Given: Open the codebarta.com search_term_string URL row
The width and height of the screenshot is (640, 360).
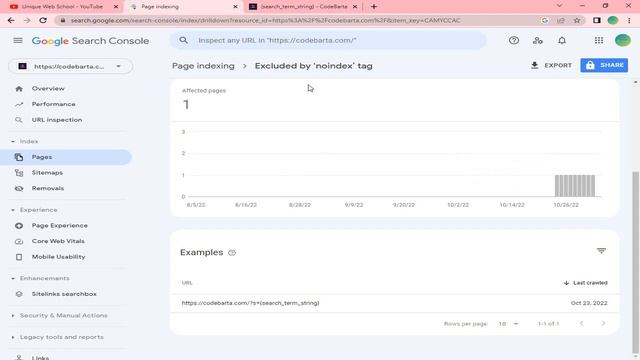Looking at the screenshot, I should [x=394, y=303].
